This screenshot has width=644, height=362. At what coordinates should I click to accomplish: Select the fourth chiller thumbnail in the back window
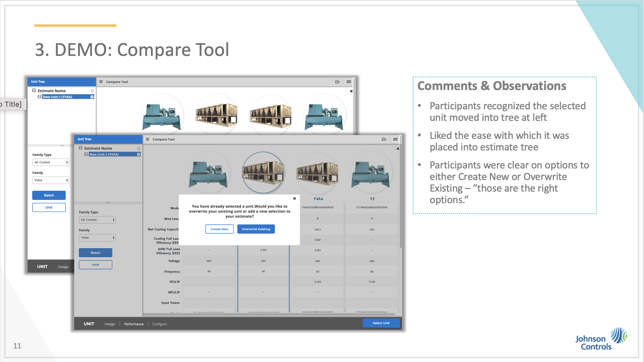point(325,115)
